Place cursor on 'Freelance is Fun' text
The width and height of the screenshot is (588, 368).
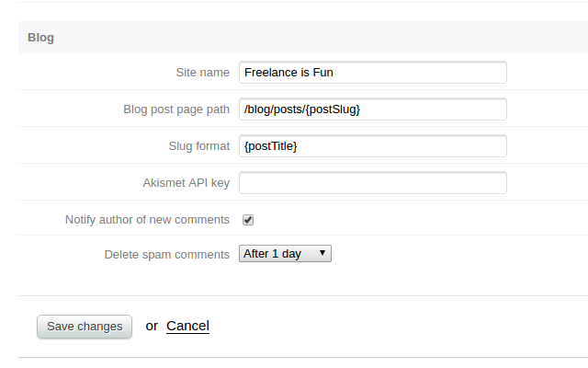pyautogui.click(x=288, y=73)
